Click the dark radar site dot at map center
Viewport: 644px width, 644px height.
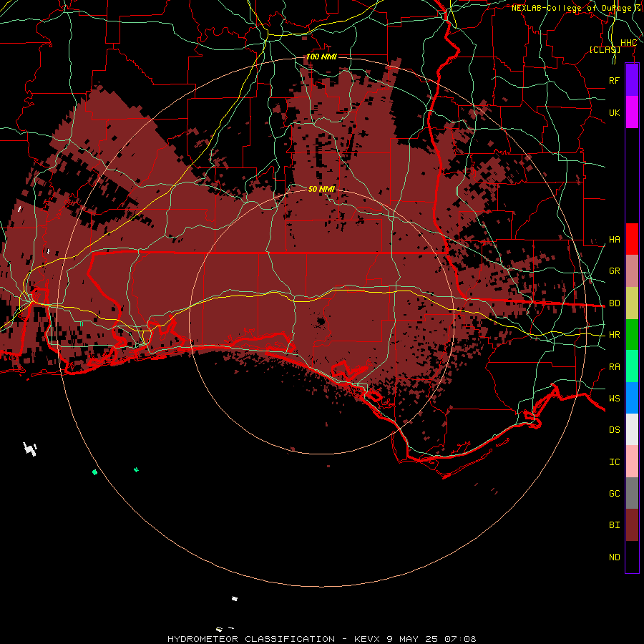[321, 321]
